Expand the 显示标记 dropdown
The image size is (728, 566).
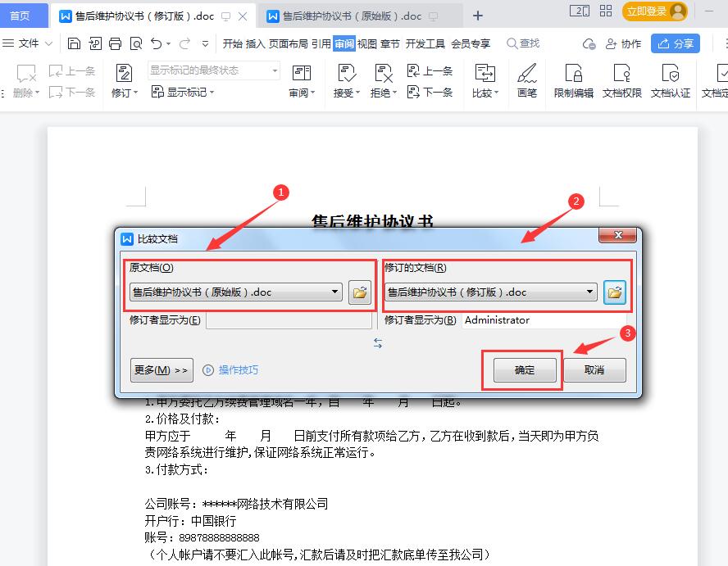point(212,92)
